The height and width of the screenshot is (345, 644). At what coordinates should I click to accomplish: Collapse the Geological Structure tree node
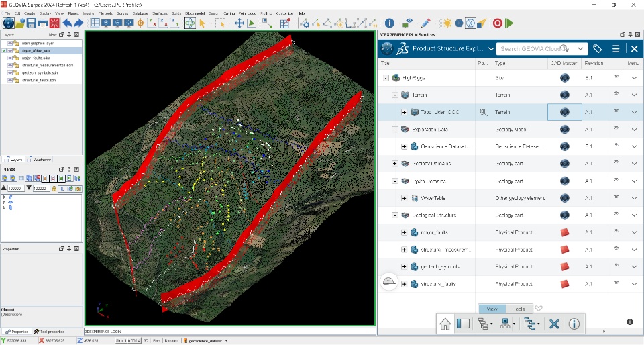[x=394, y=215]
